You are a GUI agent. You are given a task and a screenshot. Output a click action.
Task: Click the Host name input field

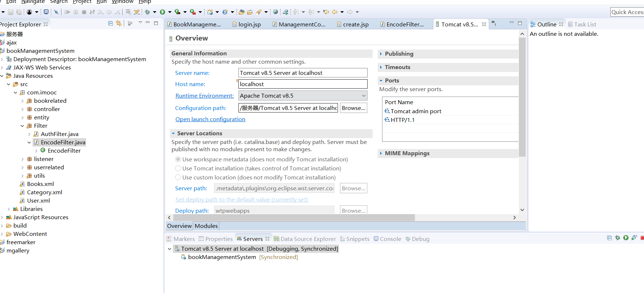pyautogui.click(x=303, y=84)
